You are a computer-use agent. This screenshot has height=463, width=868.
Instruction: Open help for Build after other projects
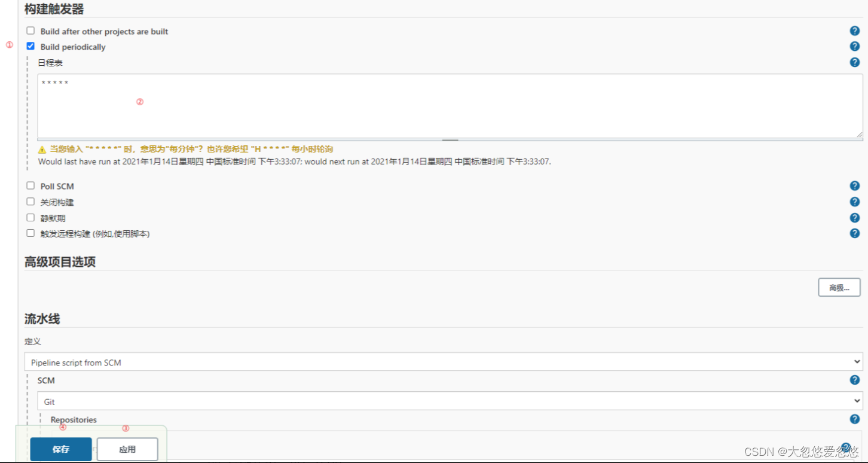(x=855, y=31)
